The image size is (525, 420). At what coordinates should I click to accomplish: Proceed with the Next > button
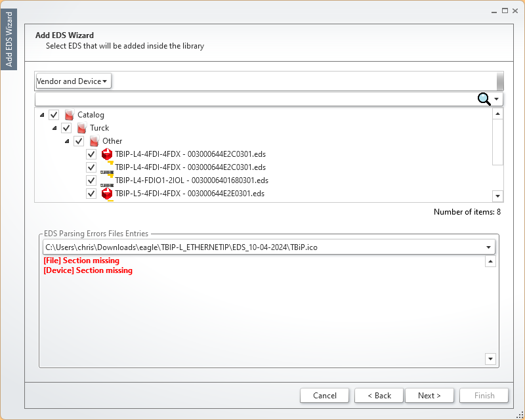click(429, 396)
